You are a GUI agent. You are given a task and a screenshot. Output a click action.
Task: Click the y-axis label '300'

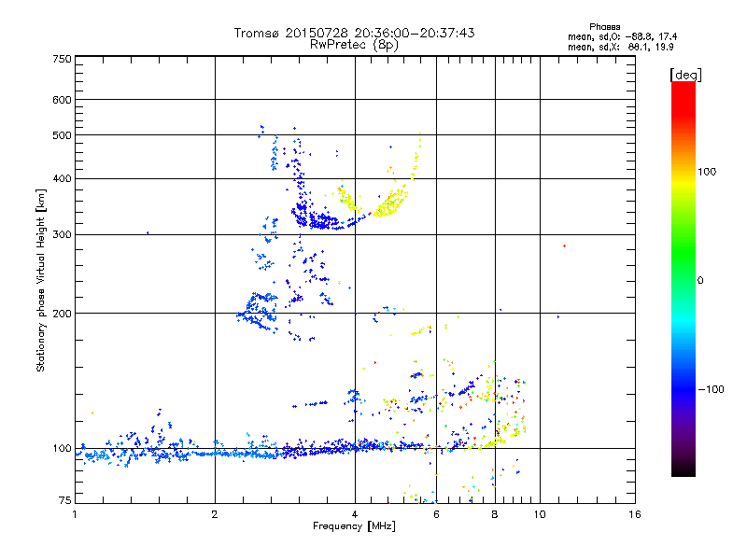(x=62, y=235)
